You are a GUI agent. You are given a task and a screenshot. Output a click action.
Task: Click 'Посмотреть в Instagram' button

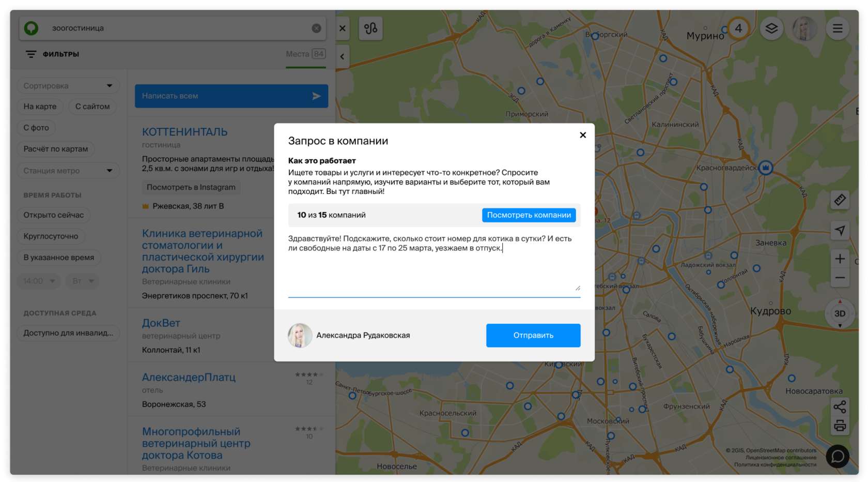coord(191,187)
